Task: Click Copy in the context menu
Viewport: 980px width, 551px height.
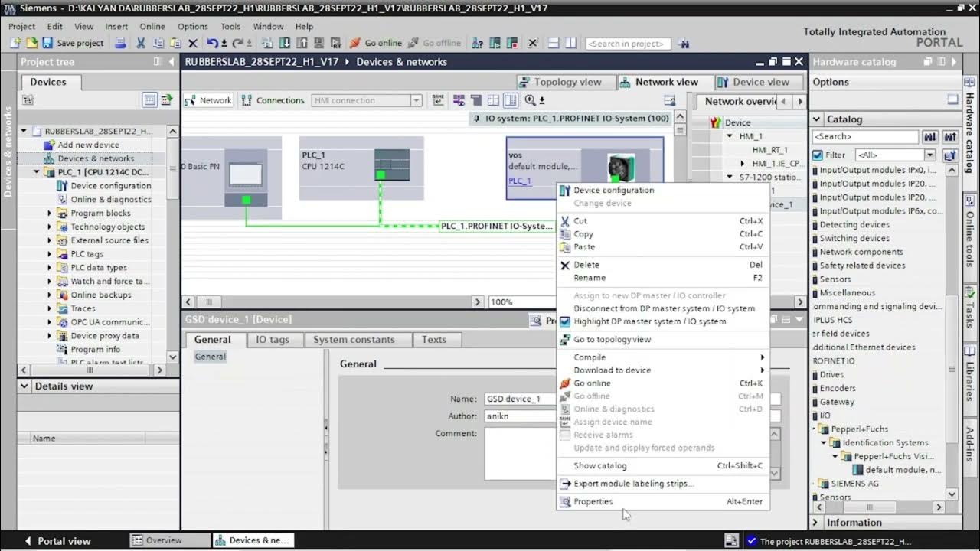Action: click(x=663, y=234)
